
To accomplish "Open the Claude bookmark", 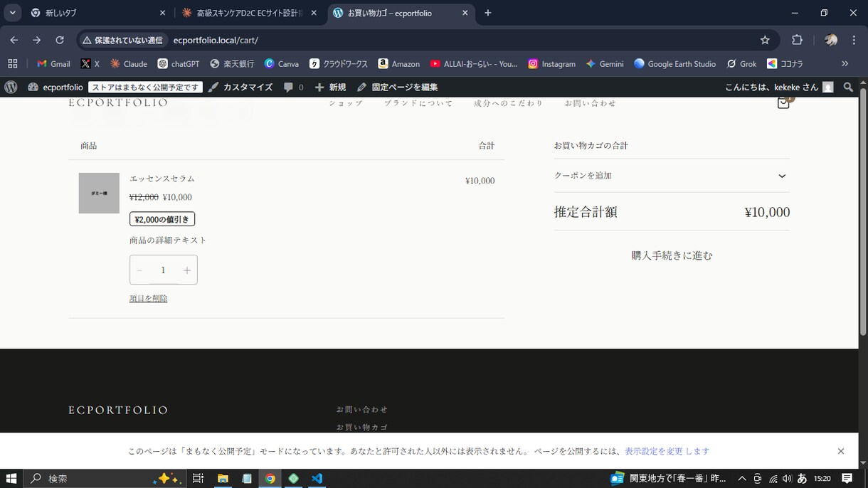I will pyautogui.click(x=128, y=63).
